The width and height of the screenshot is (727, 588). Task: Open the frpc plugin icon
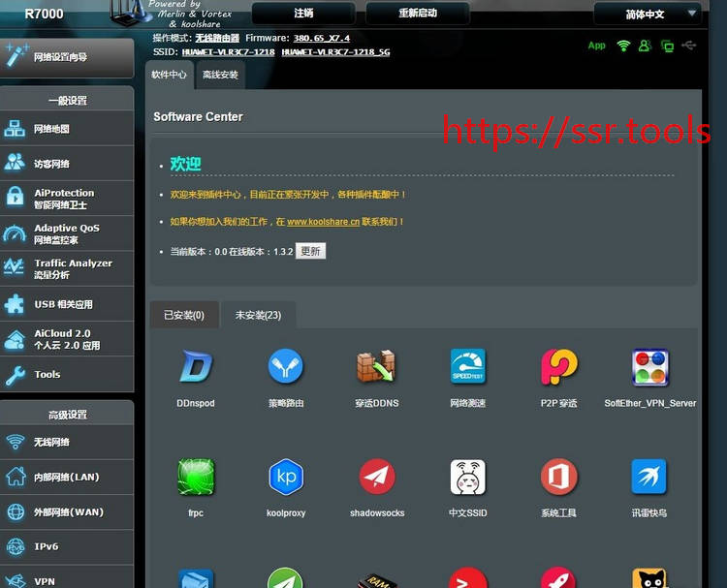tap(196, 478)
